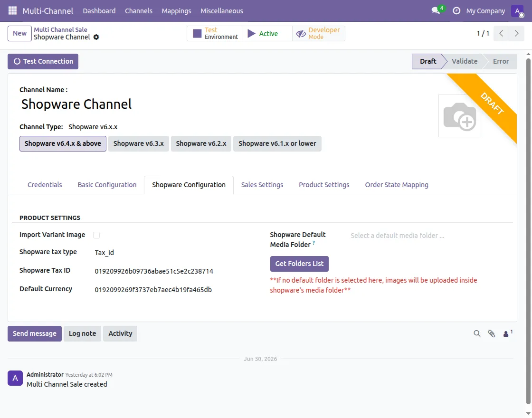
Task: Search messages with the magnifier icon
Action: coord(477,333)
